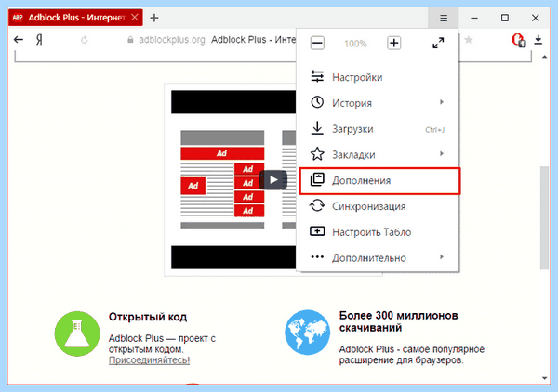The image size is (558, 392).
Task: Choose Синхронизация menu item
Action: point(379,206)
